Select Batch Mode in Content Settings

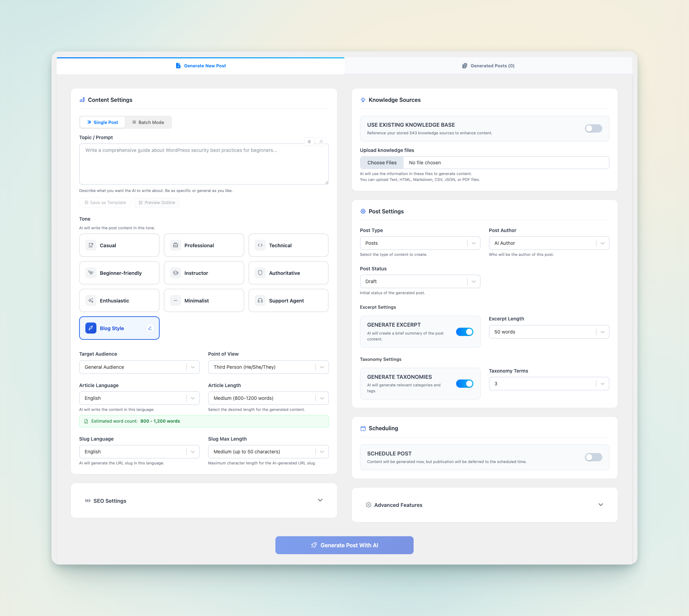pos(148,122)
